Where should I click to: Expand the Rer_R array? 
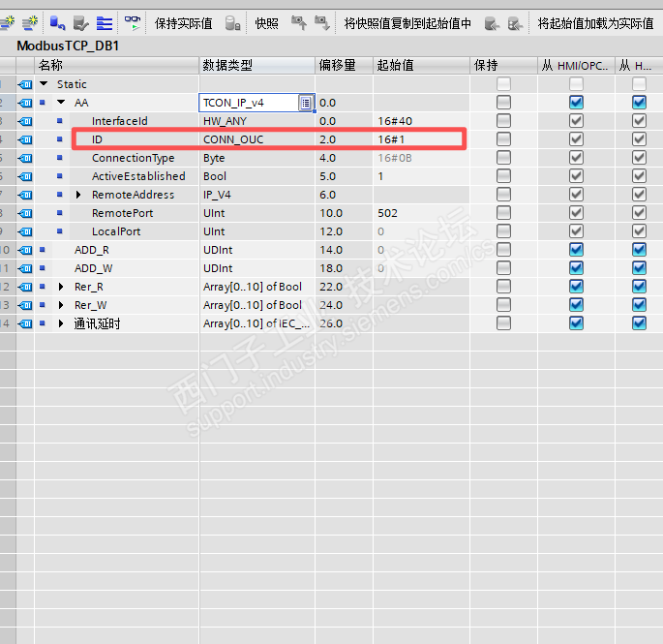pyautogui.click(x=61, y=287)
